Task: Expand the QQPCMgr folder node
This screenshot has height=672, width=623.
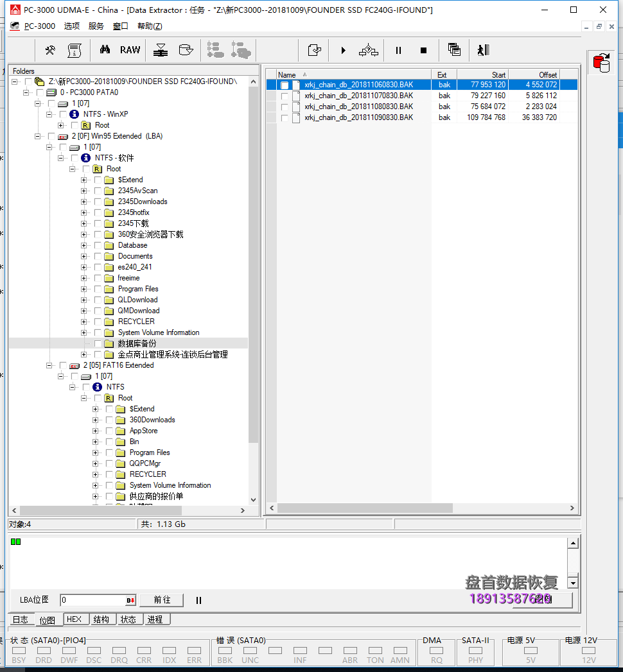Action: click(95, 463)
